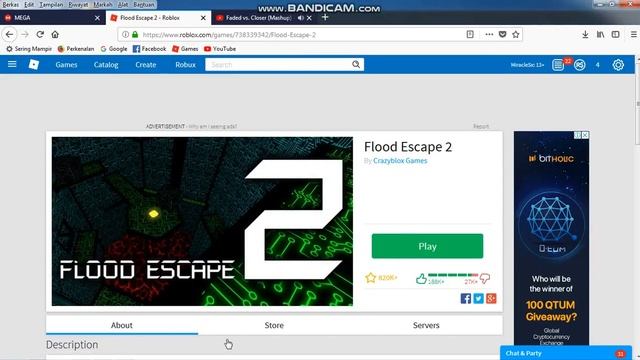Reload the Roblox page
The height and width of the screenshot is (360, 640).
[x=40, y=35]
